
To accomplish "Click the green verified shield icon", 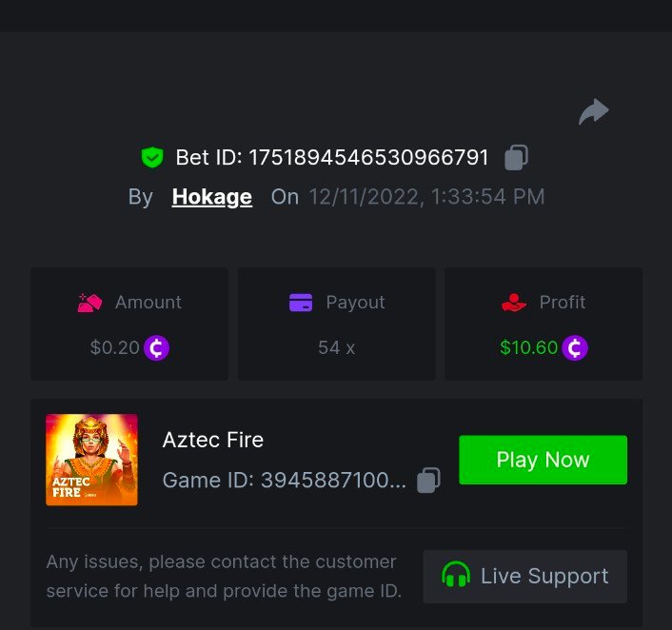I will [151, 157].
